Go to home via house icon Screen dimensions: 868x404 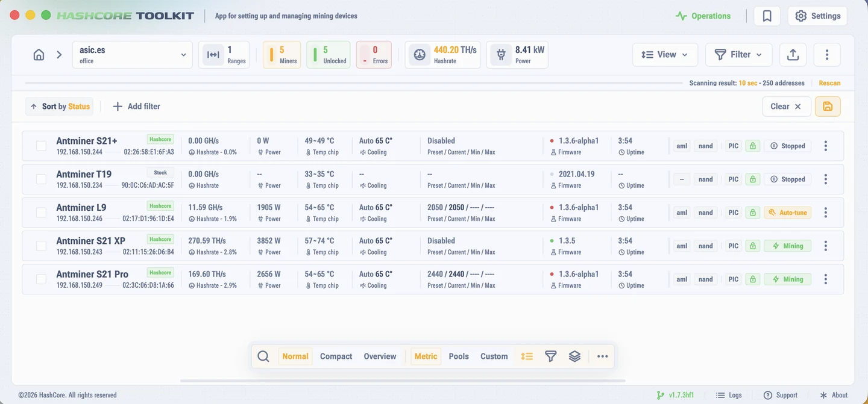39,55
